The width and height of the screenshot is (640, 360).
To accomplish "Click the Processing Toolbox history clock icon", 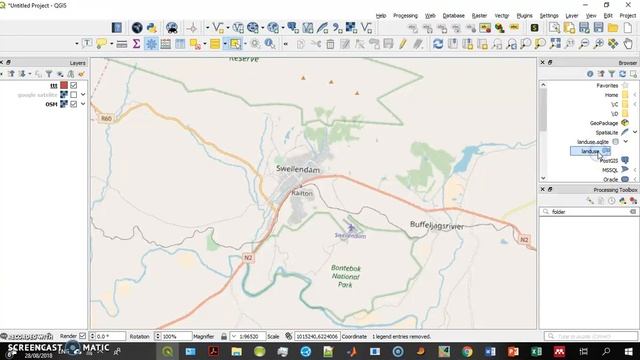I will tap(611, 201).
